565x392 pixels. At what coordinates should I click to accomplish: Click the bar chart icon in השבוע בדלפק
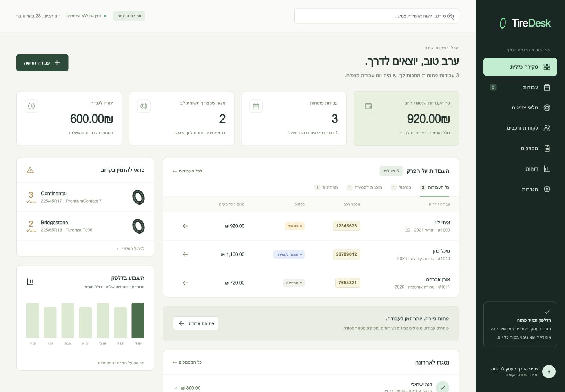tap(30, 281)
